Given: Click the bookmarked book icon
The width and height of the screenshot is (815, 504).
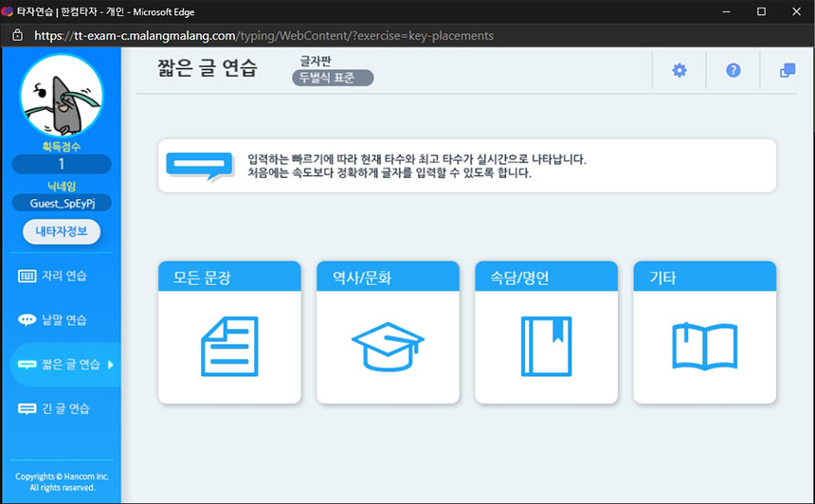Looking at the screenshot, I should 546,346.
